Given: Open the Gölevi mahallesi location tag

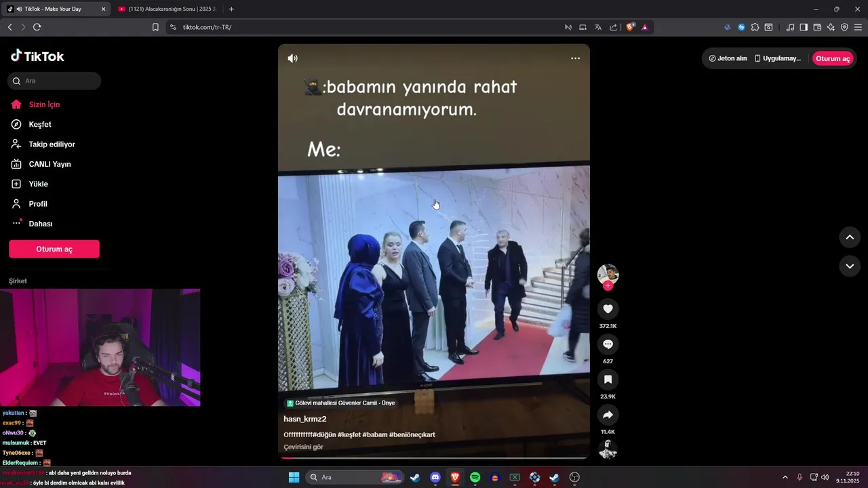Looking at the screenshot, I should (x=340, y=403).
